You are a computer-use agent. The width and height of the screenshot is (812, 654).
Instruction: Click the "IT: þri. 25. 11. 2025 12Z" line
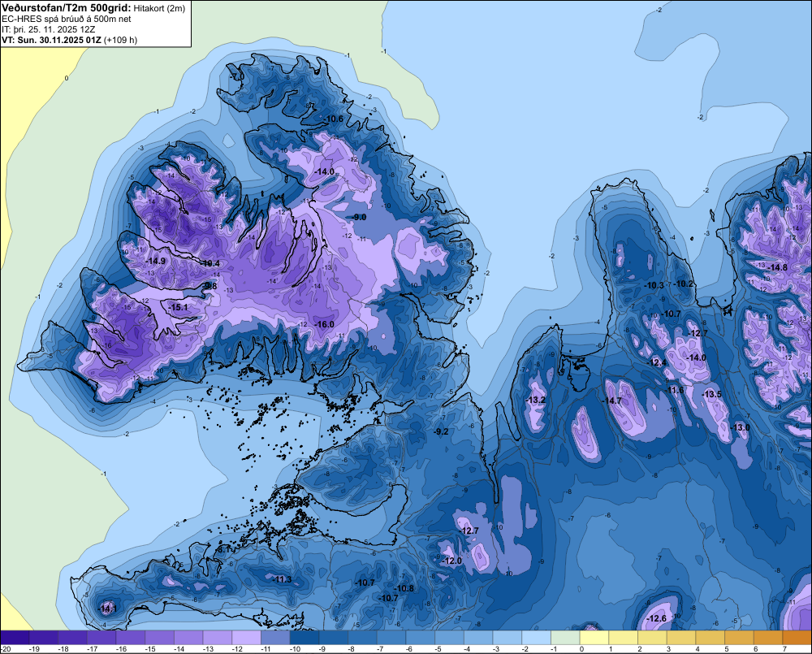coord(48,29)
